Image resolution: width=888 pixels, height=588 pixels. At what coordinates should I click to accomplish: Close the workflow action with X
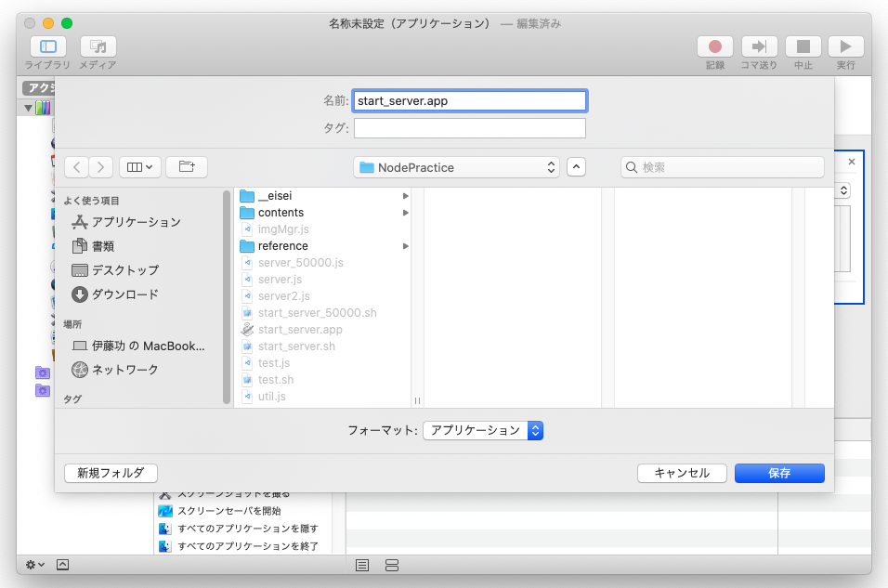(x=852, y=162)
